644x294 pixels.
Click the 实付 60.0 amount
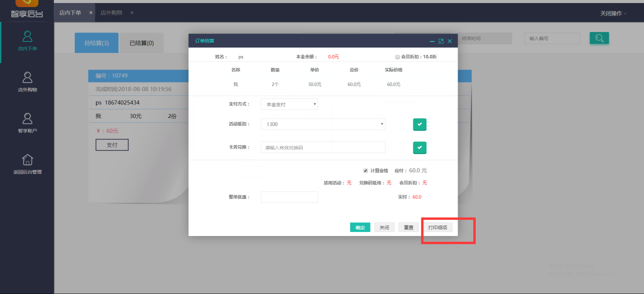(417, 197)
